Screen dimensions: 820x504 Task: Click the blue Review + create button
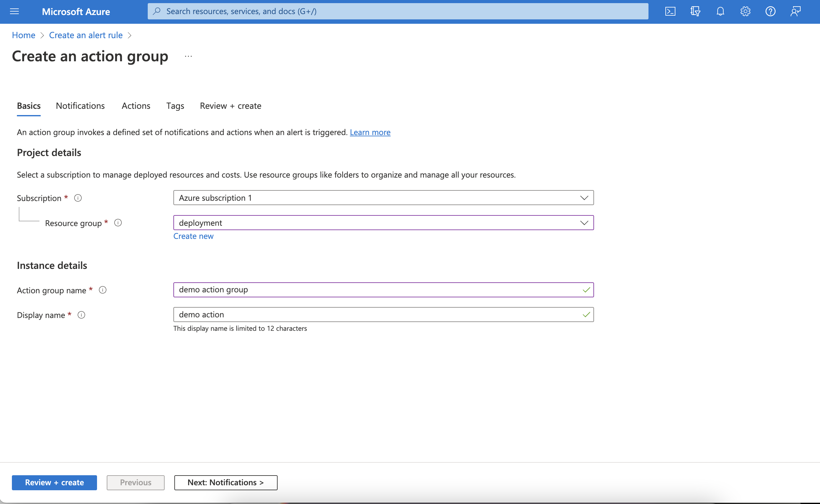(54, 482)
